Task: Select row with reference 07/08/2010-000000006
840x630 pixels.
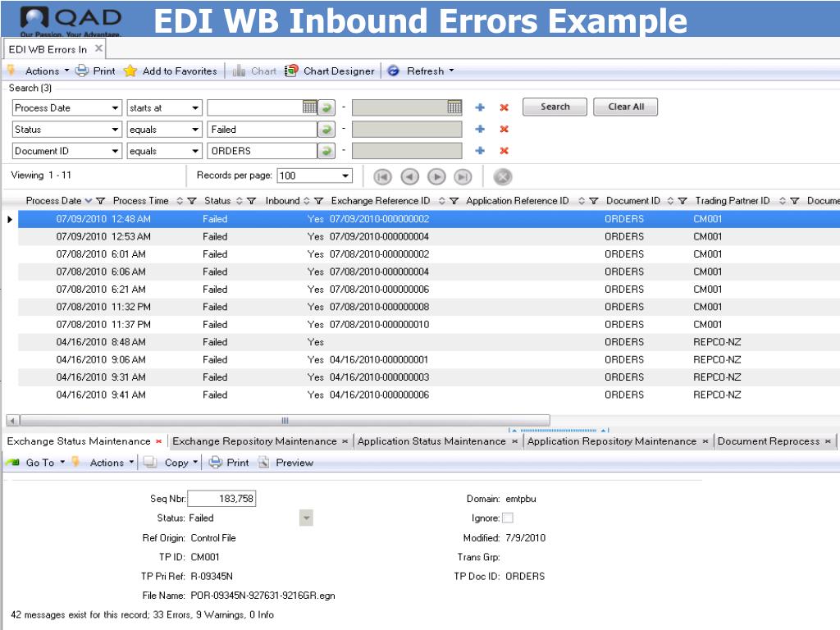Action: pos(428,290)
